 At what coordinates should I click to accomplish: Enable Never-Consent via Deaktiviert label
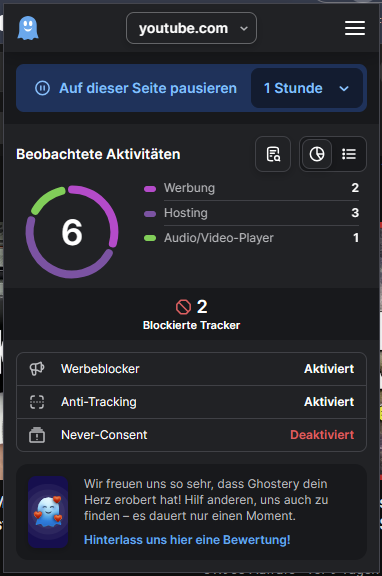(x=322, y=435)
